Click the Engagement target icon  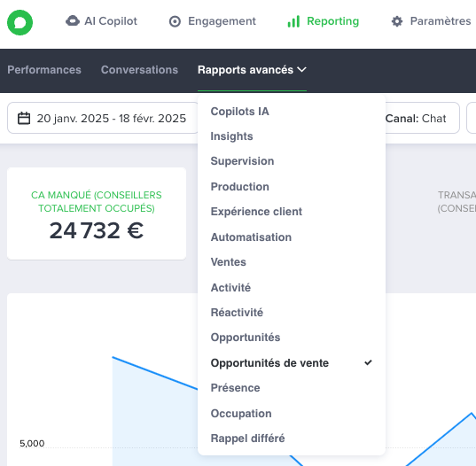(175, 21)
